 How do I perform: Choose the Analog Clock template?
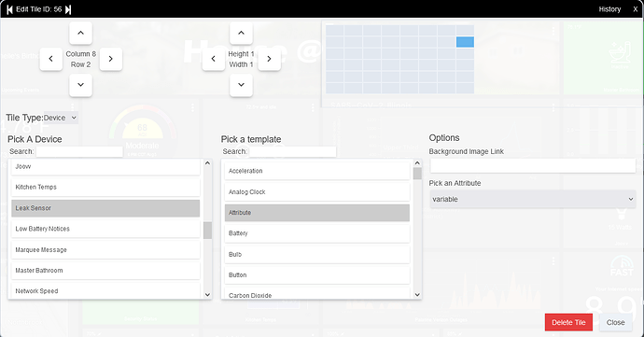pos(317,192)
